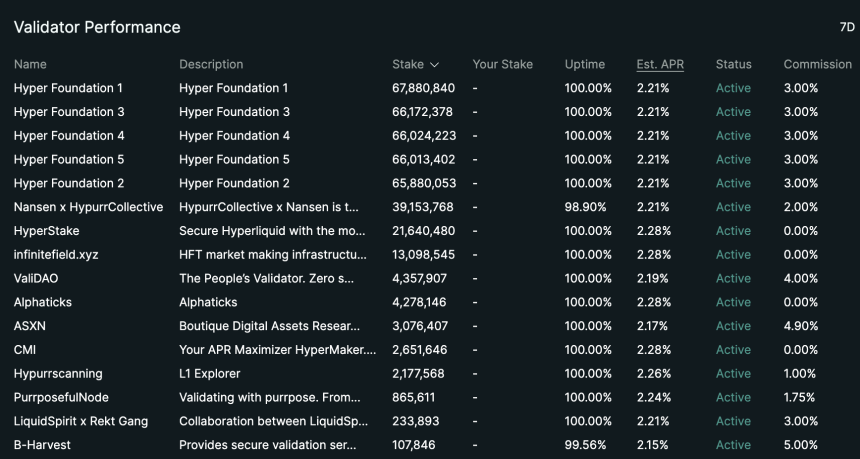Sort validators by Name header
The image size is (860, 459).
pos(30,64)
